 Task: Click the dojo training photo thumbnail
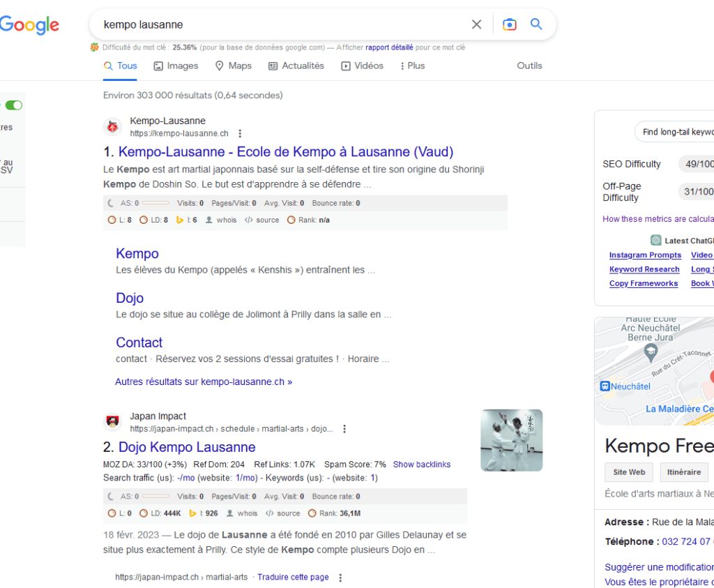pyautogui.click(x=511, y=440)
